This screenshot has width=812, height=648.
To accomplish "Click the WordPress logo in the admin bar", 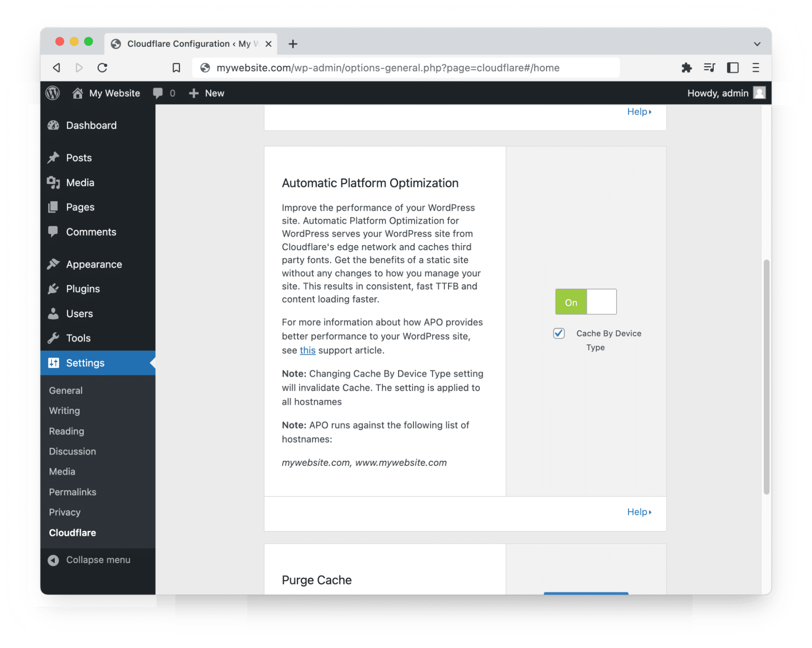I will click(52, 93).
